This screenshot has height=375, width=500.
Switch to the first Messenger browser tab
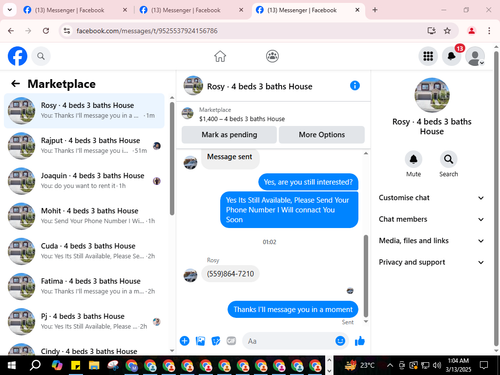(75, 10)
